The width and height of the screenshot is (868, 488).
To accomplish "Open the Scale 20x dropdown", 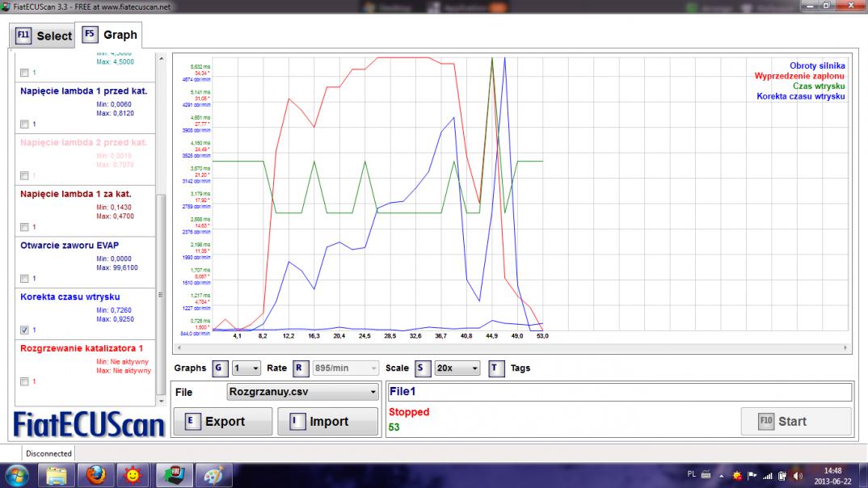I will coord(457,368).
